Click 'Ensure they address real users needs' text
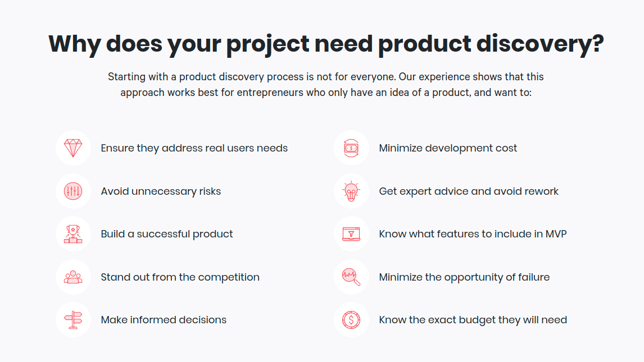 tap(194, 148)
